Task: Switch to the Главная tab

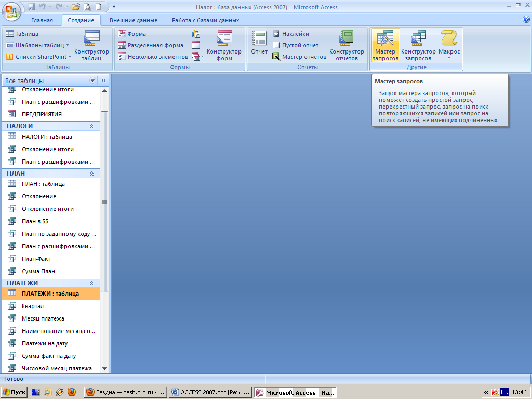Action: pyautogui.click(x=42, y=20)
